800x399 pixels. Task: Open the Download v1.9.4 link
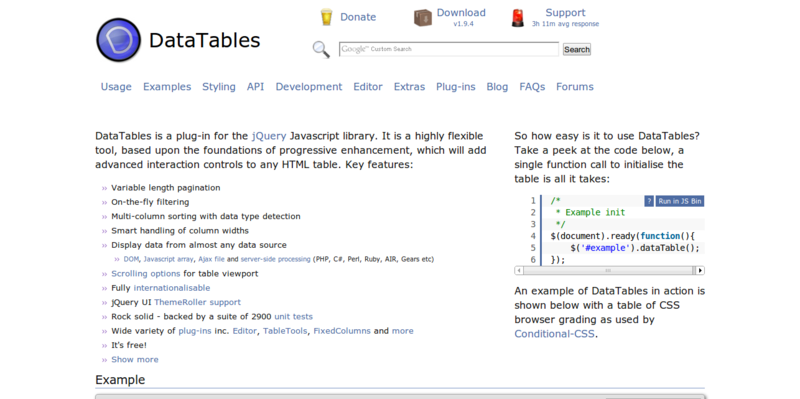click(x=461, y=17)
